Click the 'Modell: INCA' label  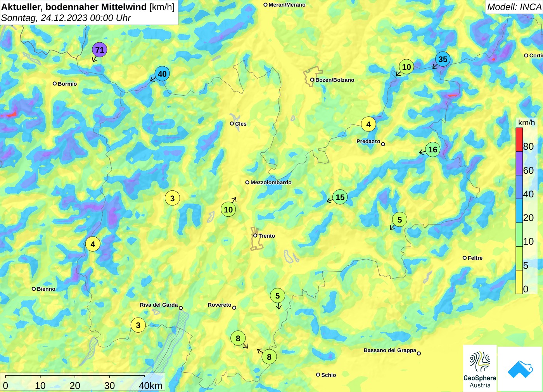point(514,7)
